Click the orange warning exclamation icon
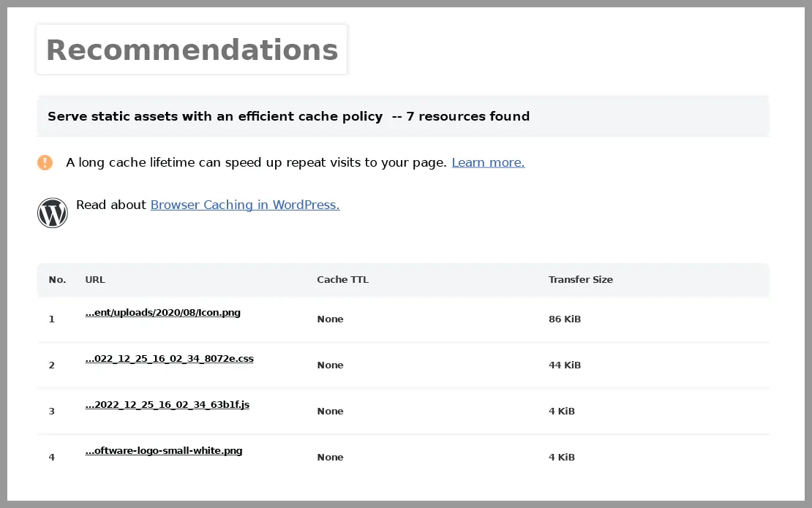This screenshot has width=812, height=508. click(x=45, y=162)
